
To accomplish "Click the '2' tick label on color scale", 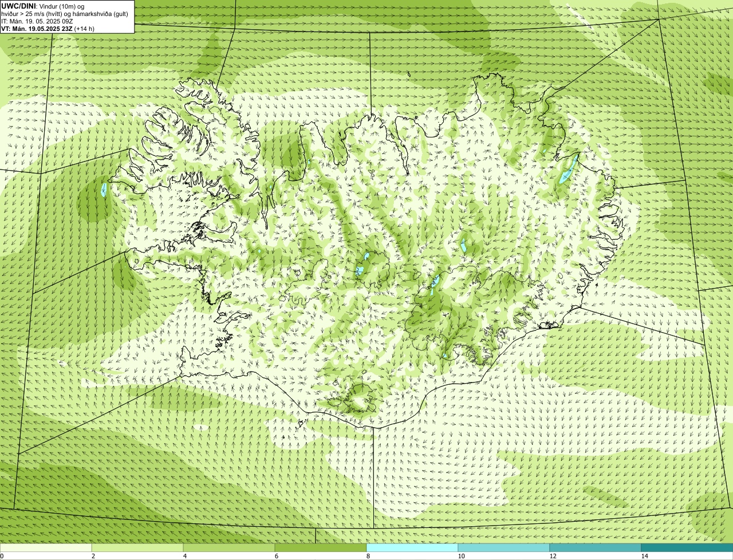I will (93, 556).
